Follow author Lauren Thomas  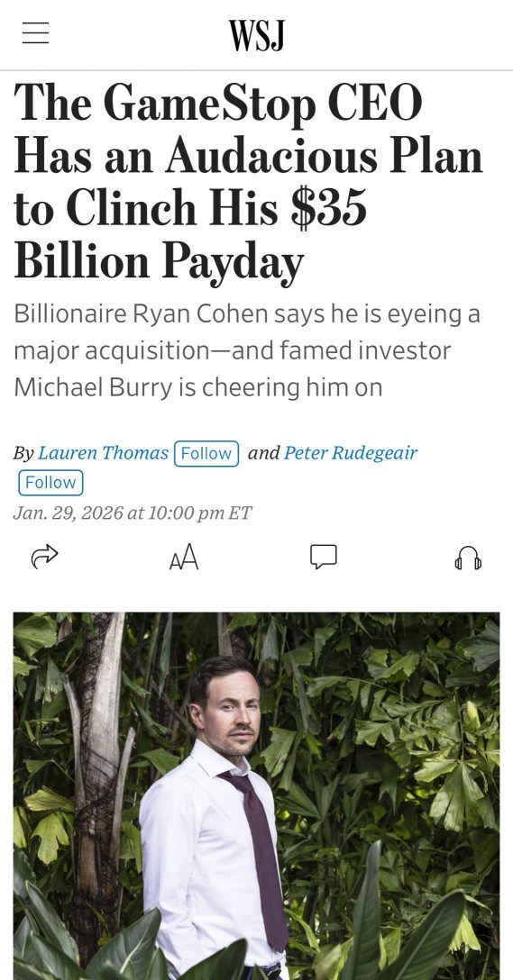[206, 453]
